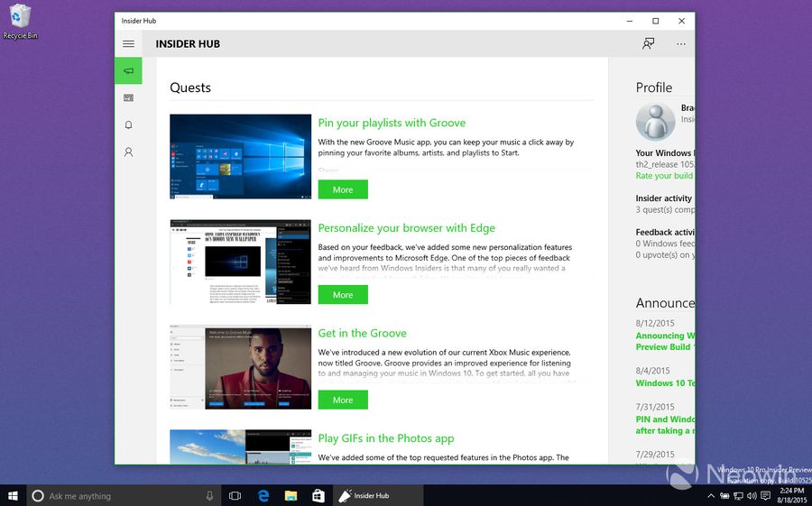
Task: Open the Pin your playlists with Groove title
Action: tap(392, 123)
